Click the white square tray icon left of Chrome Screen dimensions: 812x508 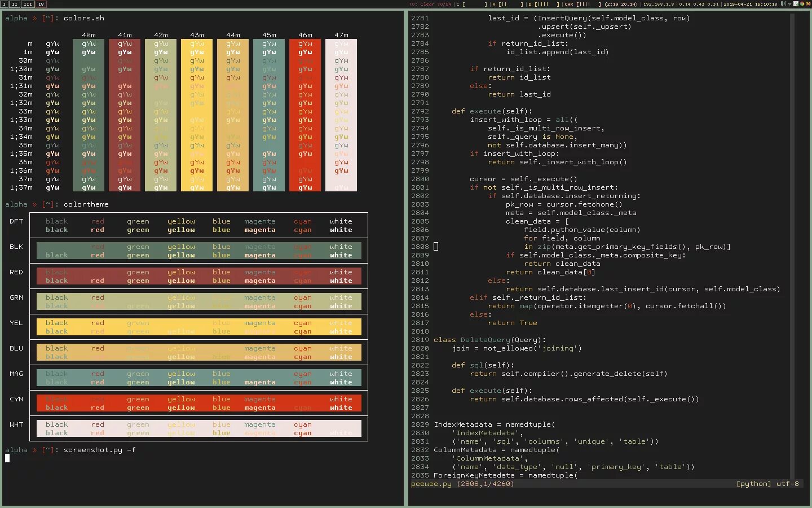coord(796,4)
